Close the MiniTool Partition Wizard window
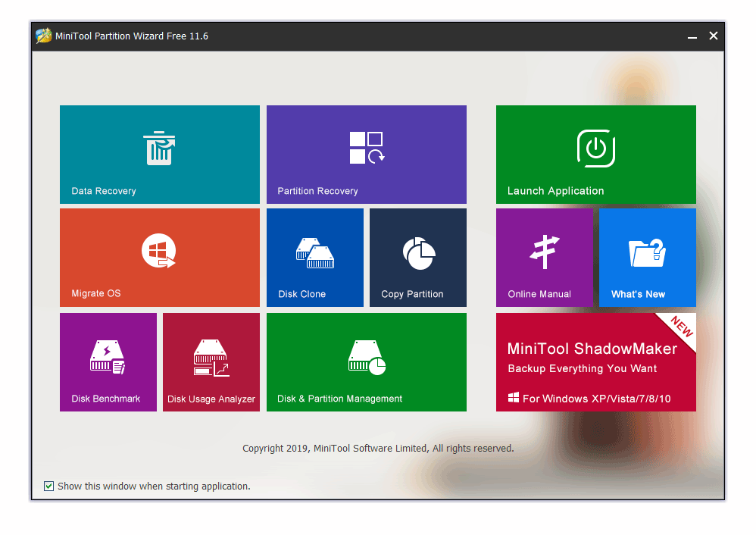Image resolution: width=756 pixels, height=535 pixels. pos(713,36)
